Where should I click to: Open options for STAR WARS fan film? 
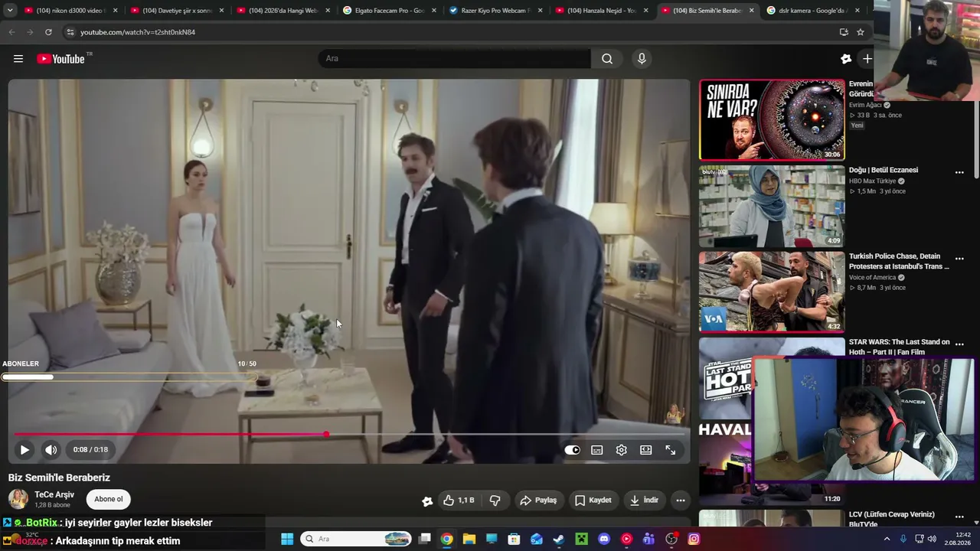click(959, 344)
